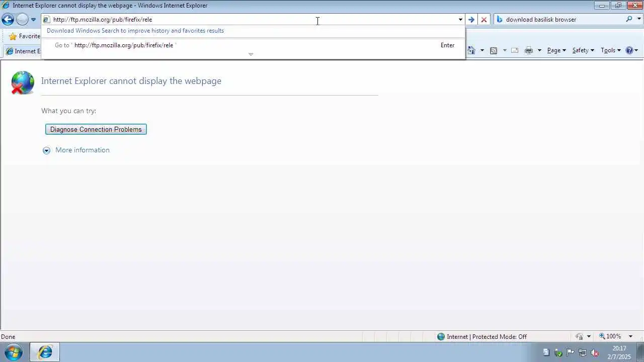Screen dimensions: 644x362
Task: Click the Back navigation arrow
Action: tap(8, 20)
